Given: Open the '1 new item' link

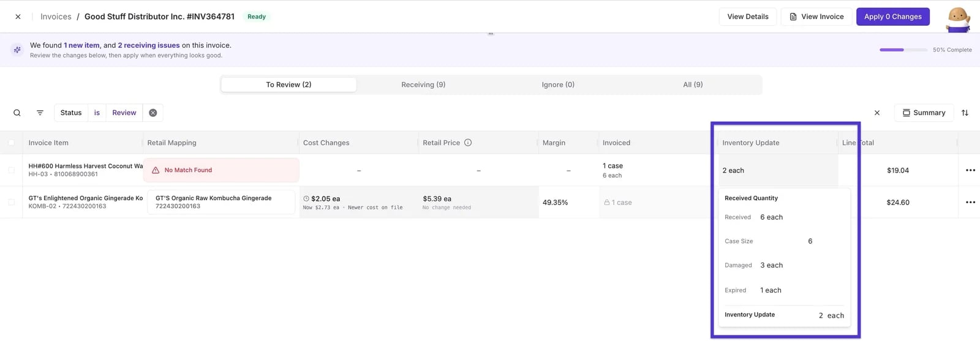Looking at the screenshot, I should tap(81, 45).
